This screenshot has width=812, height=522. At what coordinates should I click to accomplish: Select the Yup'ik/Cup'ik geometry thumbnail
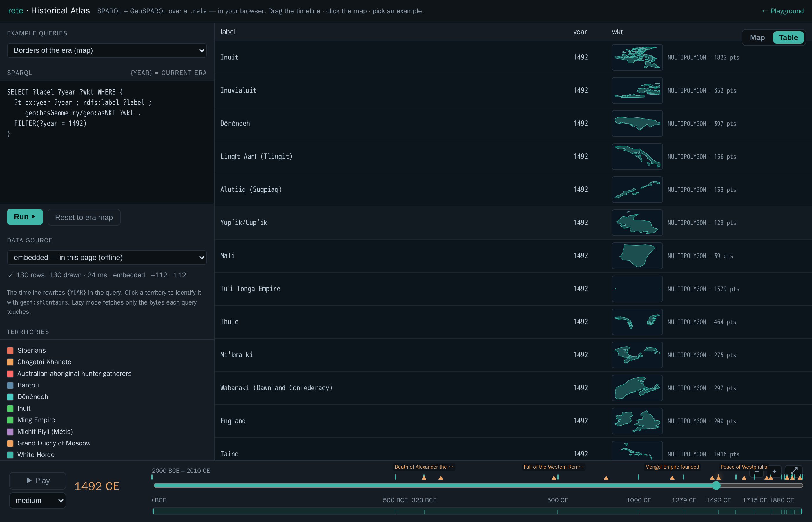pyautogui.click(x=637, y=223)
